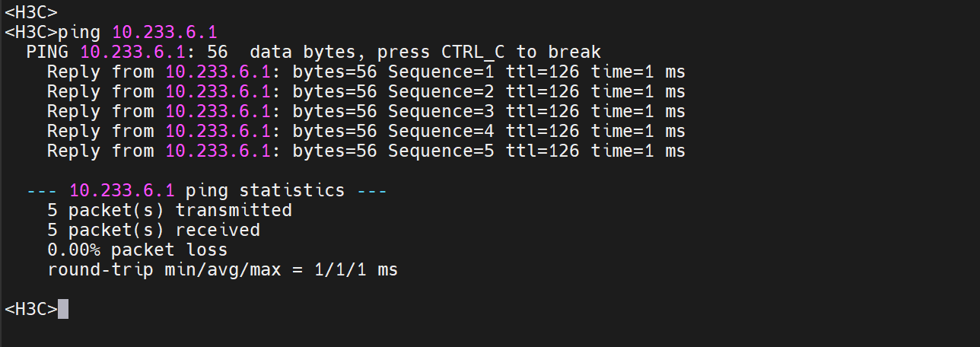This screenshot has height=347, width=980.
Task: Click the IP address in the ping command
Action: 164,32
